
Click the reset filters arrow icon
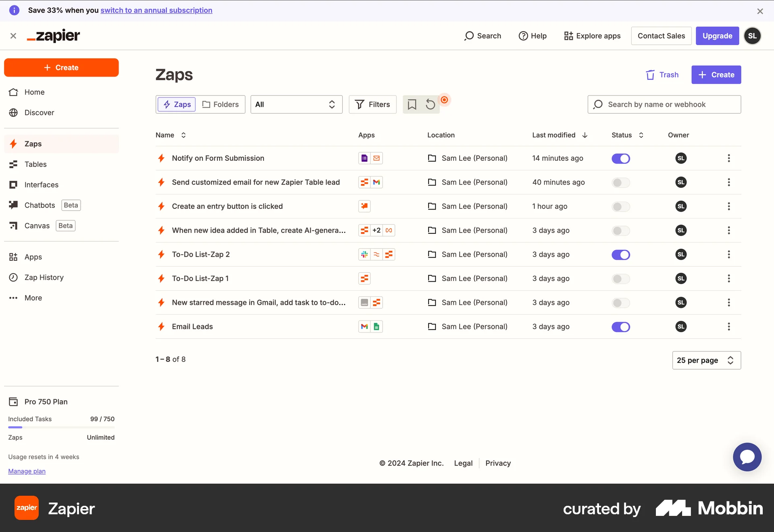pyautogui.click(x=430, y=104)
